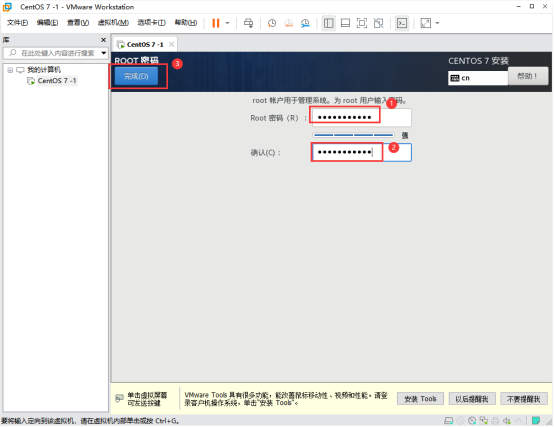Collapse the 我的计算机 tree node
Viewport: 554px width, 427px height.
coord(10,70)
